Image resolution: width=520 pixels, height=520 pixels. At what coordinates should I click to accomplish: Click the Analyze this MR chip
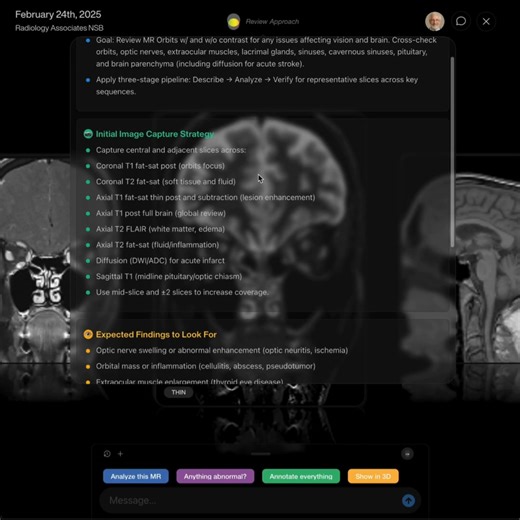point(136,476)
